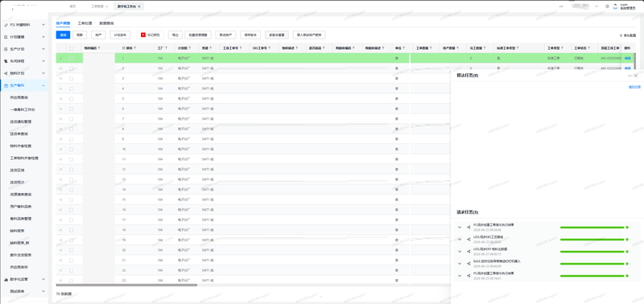Collapse the 生产备料 sidebar group chevron

click(43, 85)
